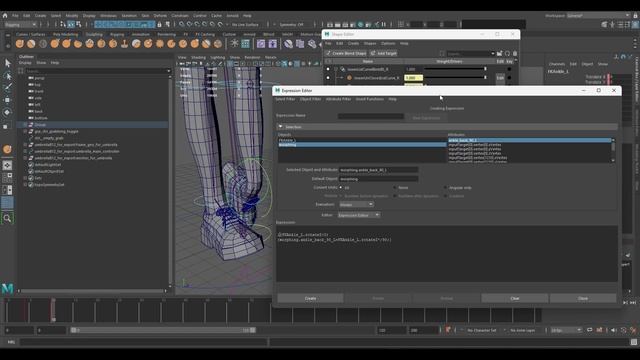Click the second purple square shelf icon
Image resolution: width=640 pixels, height=360 pixels.
(273, 43)
